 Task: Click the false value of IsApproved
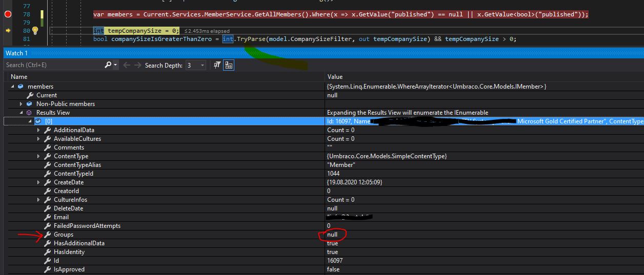tap(333, 269)
